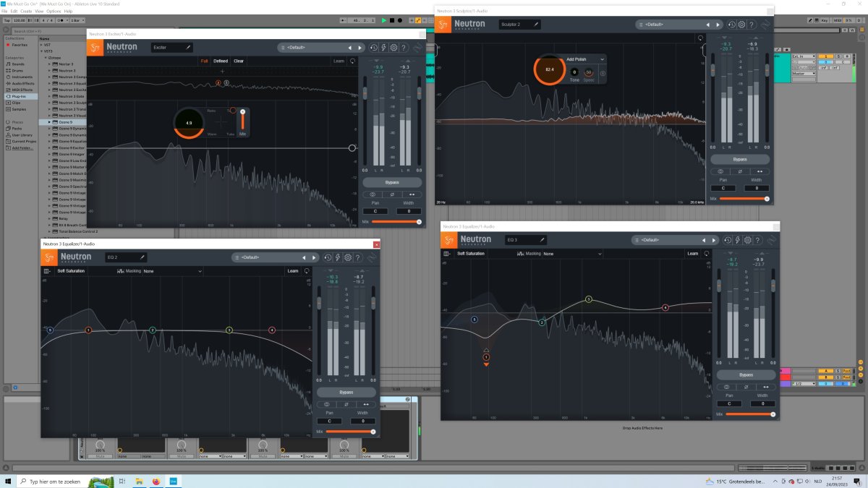Open the Masking dropdown in EQ 3 window
Viewport: 868px width, 488px height.
pyautogui.click(x=573, y=254)
